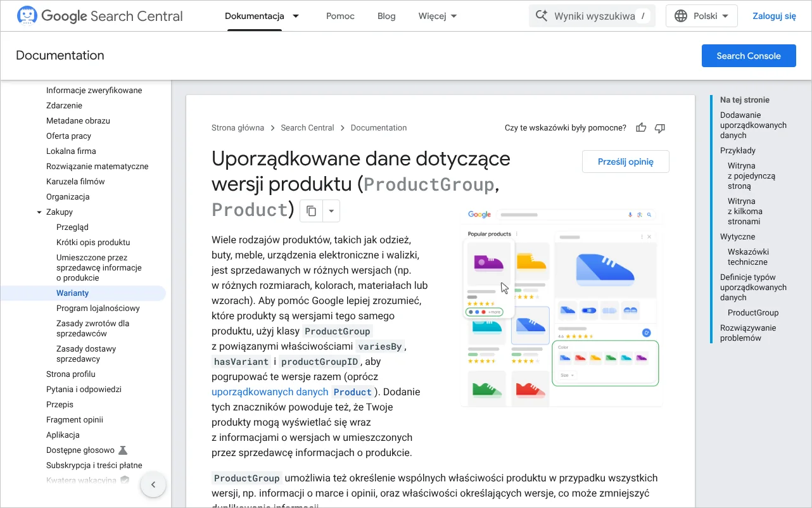Open Strona profilu in the sidebar

[71, 374]
